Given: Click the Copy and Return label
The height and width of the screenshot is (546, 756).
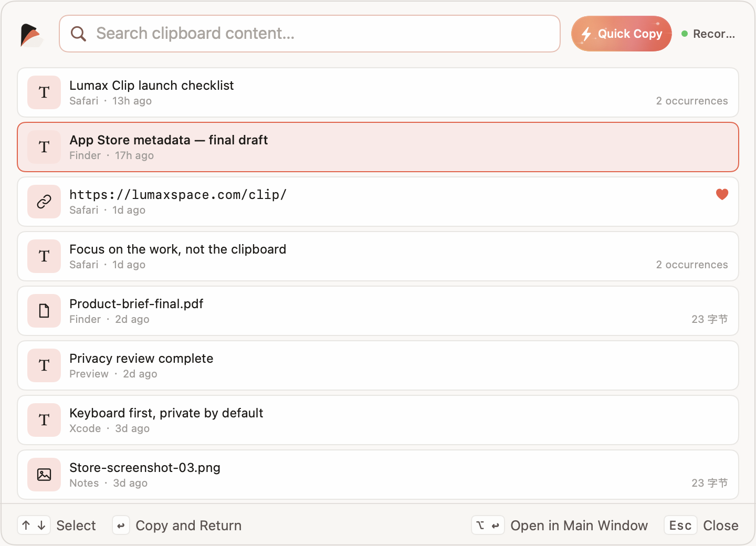Looking at the screenshot, I should (x=188, y=526).
